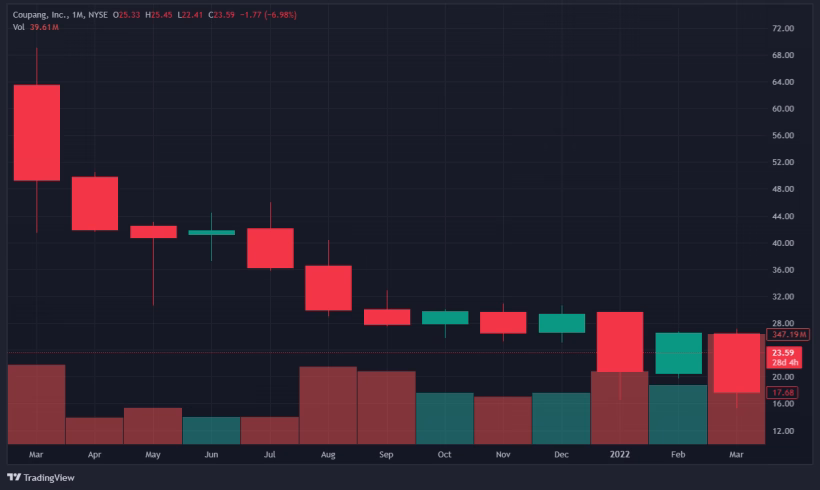Viewport: 820px width, 490px height.
Task: Click the green June volume bar
Action: (211, 430)
